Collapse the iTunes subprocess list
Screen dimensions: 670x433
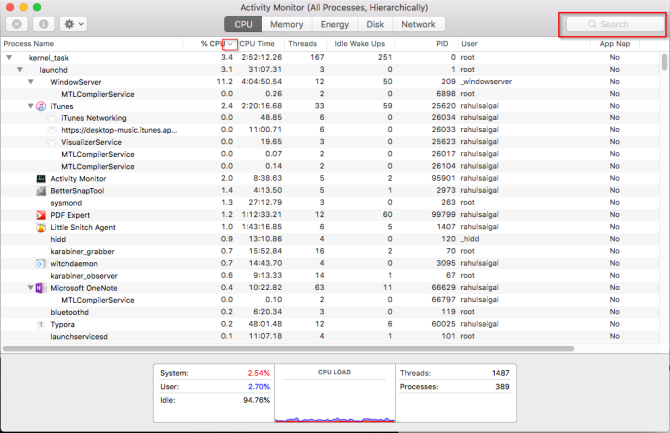(x=30, y=106)
